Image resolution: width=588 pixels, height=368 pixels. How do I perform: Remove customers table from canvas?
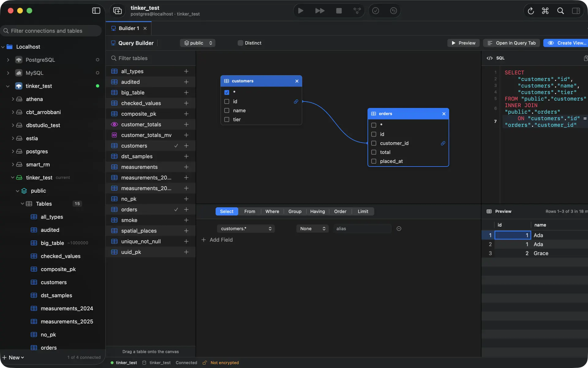click(x=296, y=81)
